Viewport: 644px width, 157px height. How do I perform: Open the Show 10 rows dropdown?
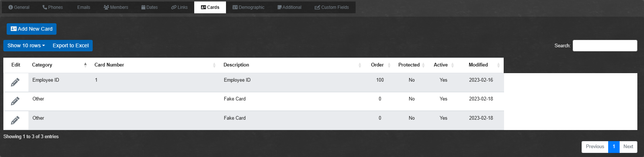tap(26, 45)
